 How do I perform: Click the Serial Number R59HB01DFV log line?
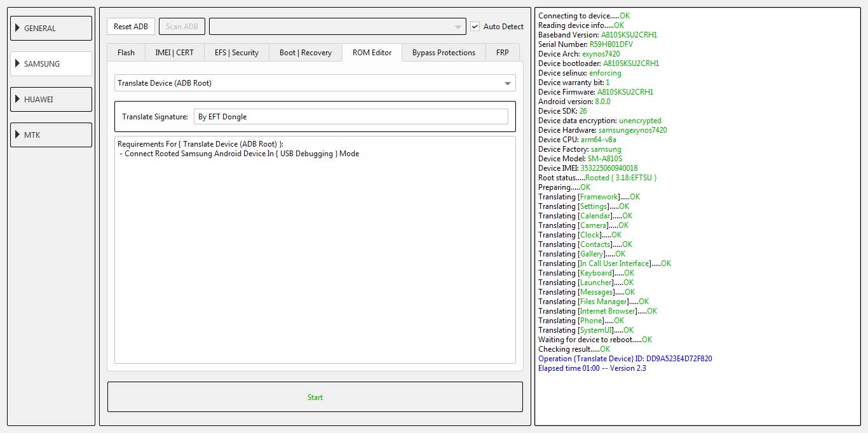pos(585,44)
